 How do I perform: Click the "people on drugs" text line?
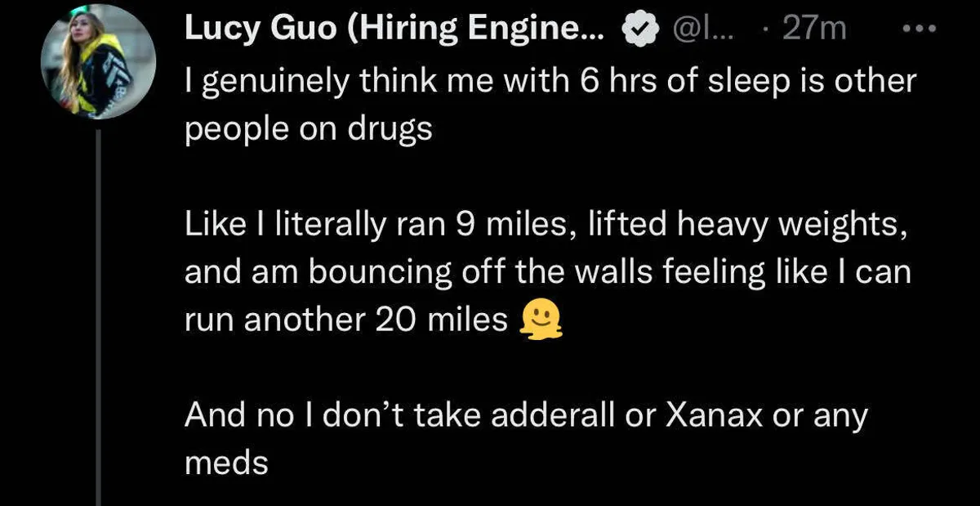coord(308,131)
